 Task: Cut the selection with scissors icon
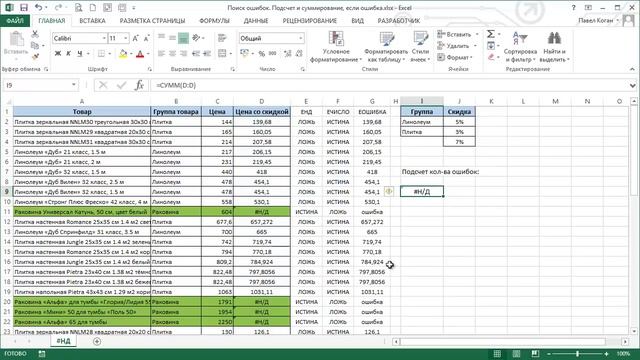pyautogui.click(x=35, y=34)
